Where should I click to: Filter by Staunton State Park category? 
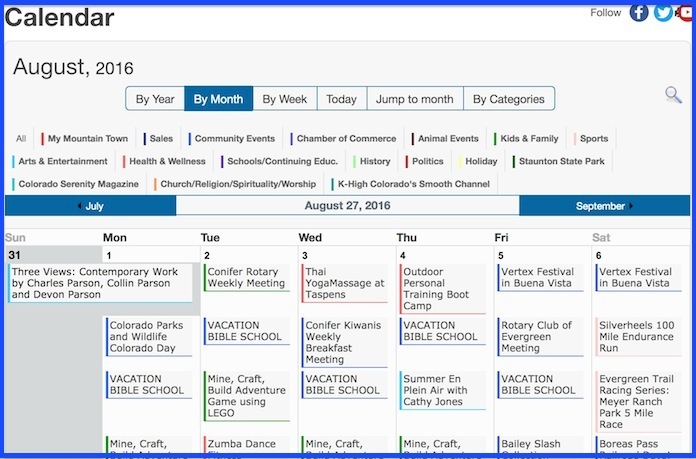click(x=559, y=161)
